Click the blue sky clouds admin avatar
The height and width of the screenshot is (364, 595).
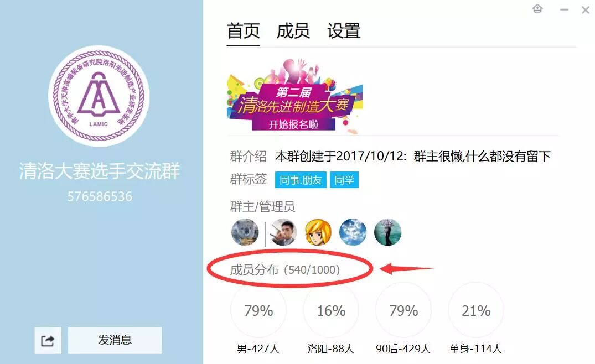(x=353, y=232)
